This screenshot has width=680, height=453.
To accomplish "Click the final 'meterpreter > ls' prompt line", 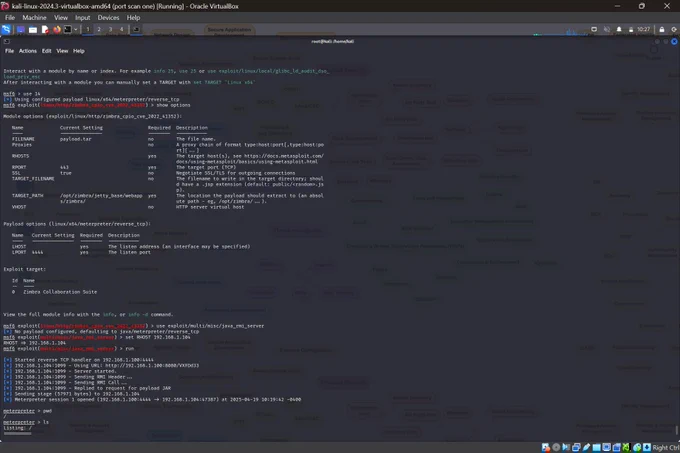I will 26,422.
